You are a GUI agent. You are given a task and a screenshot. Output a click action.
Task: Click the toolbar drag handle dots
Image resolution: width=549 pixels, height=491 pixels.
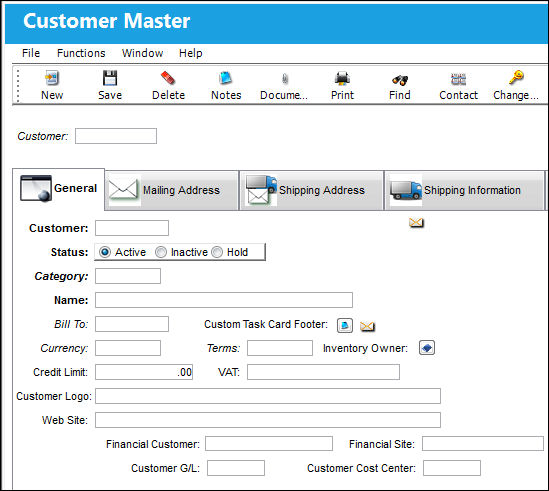18,85
